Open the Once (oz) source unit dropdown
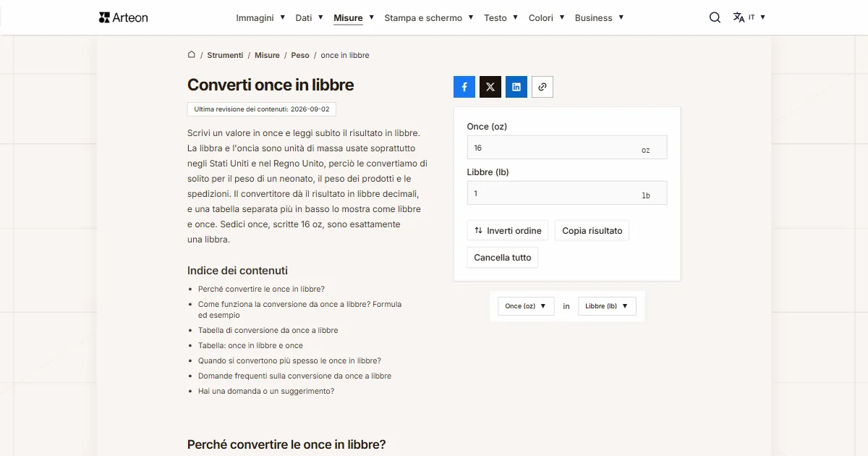 526,306
